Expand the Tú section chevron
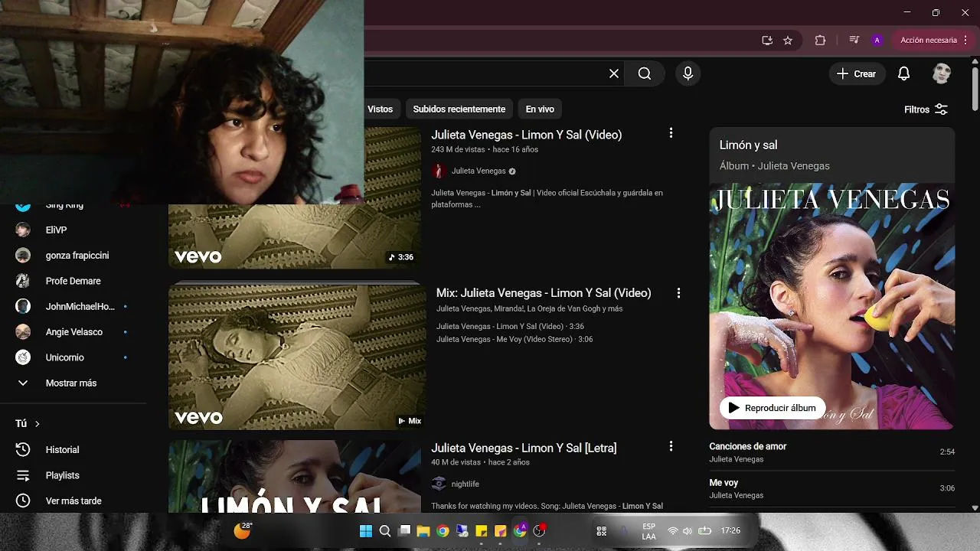The width and height of the screenshot is (980, 551). [x=37, y=423]
